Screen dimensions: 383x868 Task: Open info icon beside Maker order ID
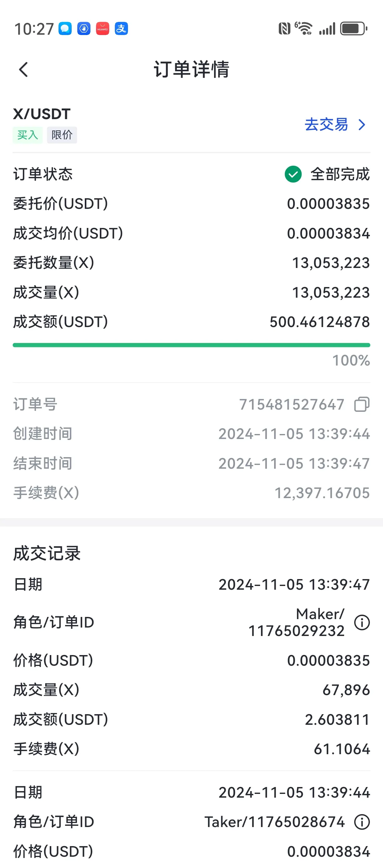point(362,622)
